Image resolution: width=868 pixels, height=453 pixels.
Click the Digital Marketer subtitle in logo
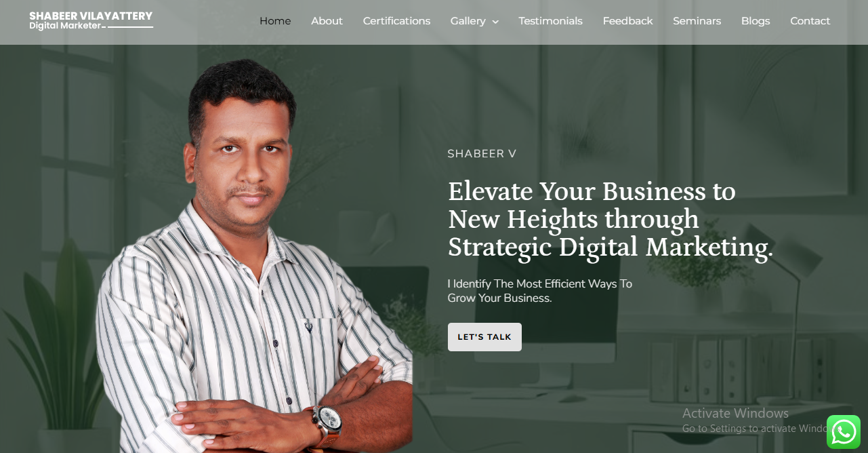[x=65, y=26]
